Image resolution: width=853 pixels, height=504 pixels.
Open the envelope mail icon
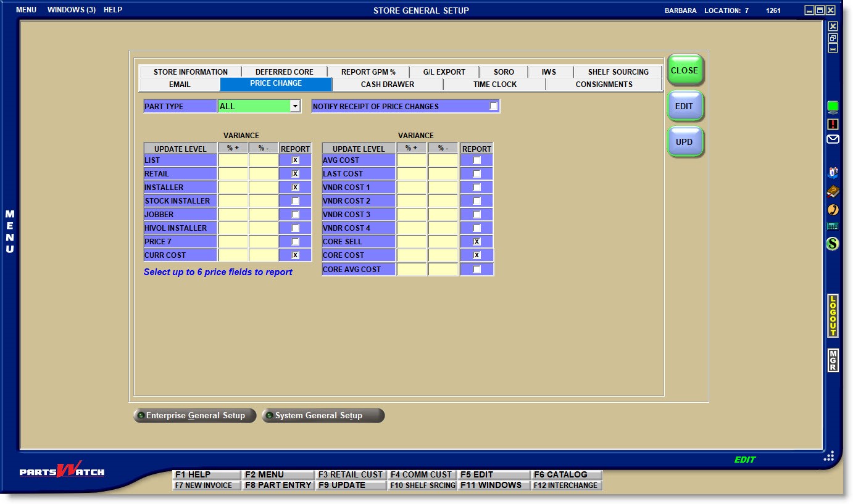(833, 139)
